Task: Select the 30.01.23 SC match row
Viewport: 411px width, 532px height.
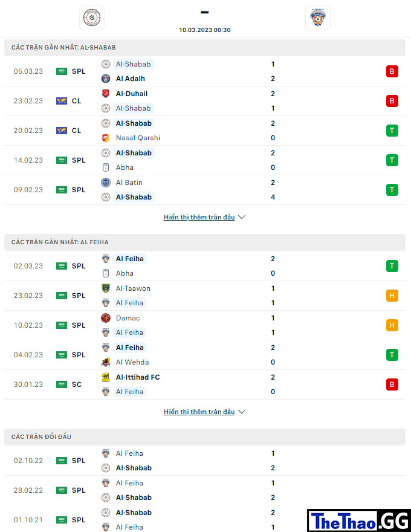Action: click(205, 384)
